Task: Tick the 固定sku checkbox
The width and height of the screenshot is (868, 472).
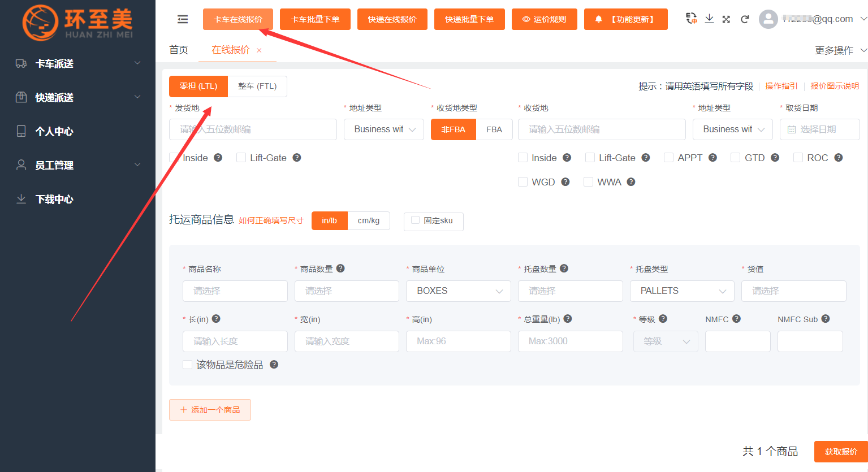Action: (x=415, y=220)
